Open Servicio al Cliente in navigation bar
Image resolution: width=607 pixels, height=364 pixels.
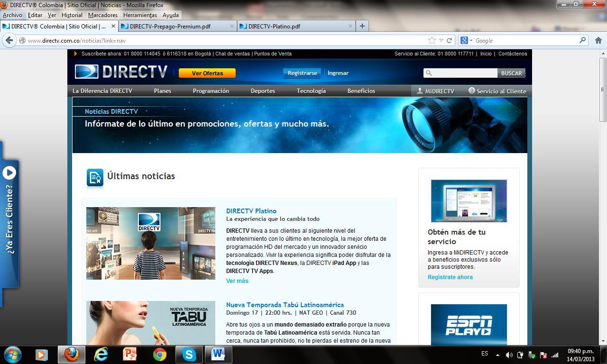coord(497,91)
